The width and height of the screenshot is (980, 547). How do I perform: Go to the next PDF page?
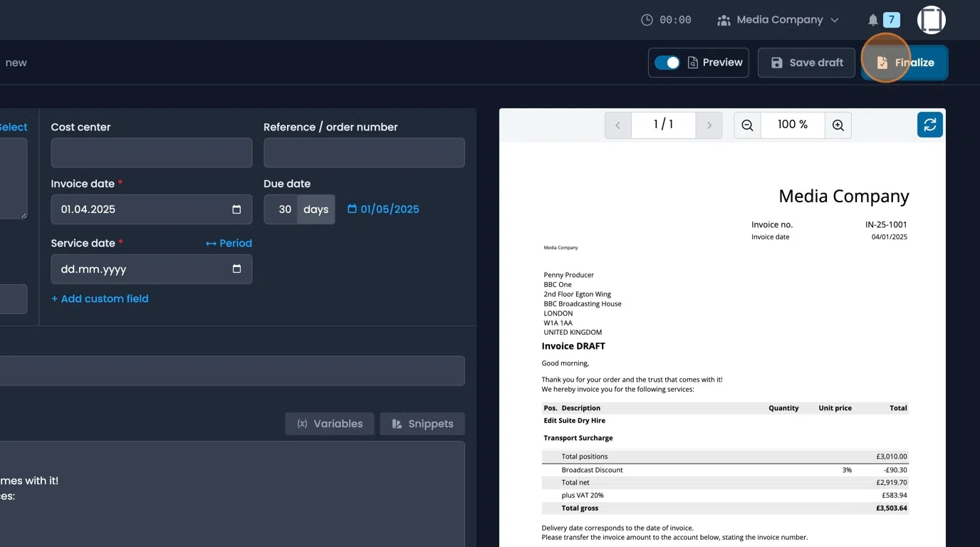coord(709,125)
